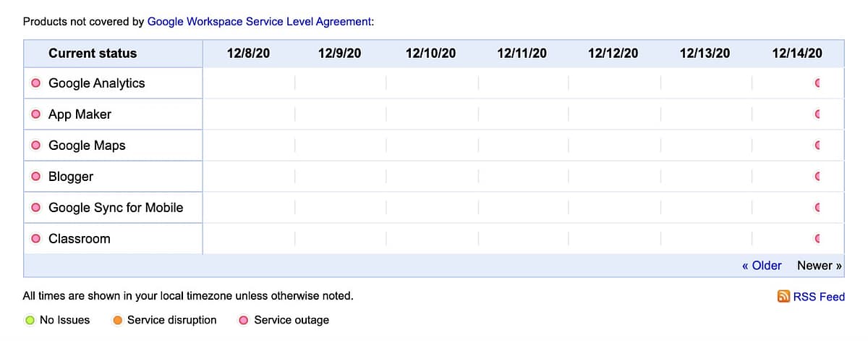Viewport: 868px width, 341px height.
Task: Click Google Maps 12/14/20 outage marker
Action: point(817,146)
